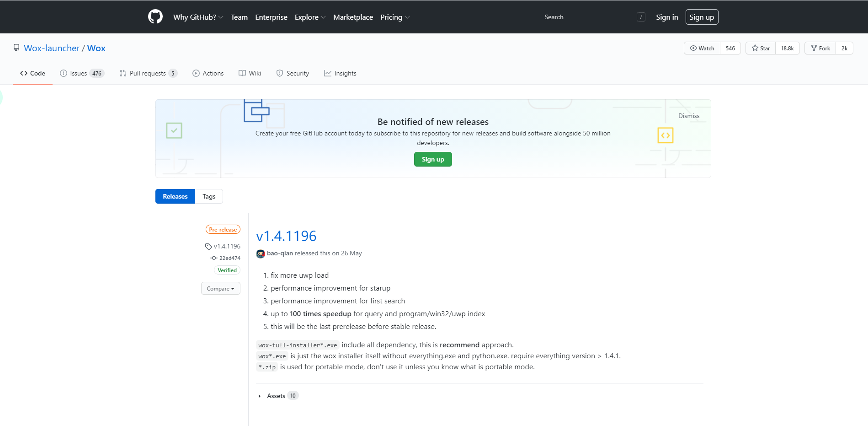Focus the Search input field
Viewport: 868px width, 426px height.
click(x=594, y=17)
